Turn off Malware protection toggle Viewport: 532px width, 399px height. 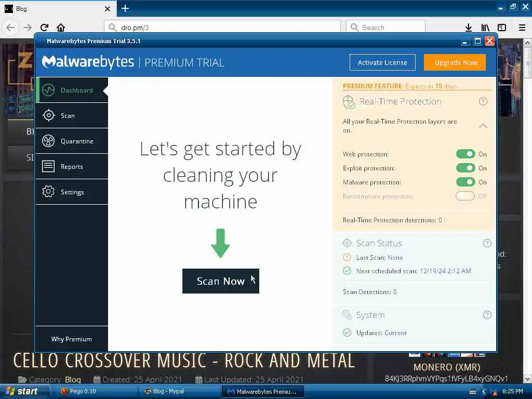[x=465, y=182]
